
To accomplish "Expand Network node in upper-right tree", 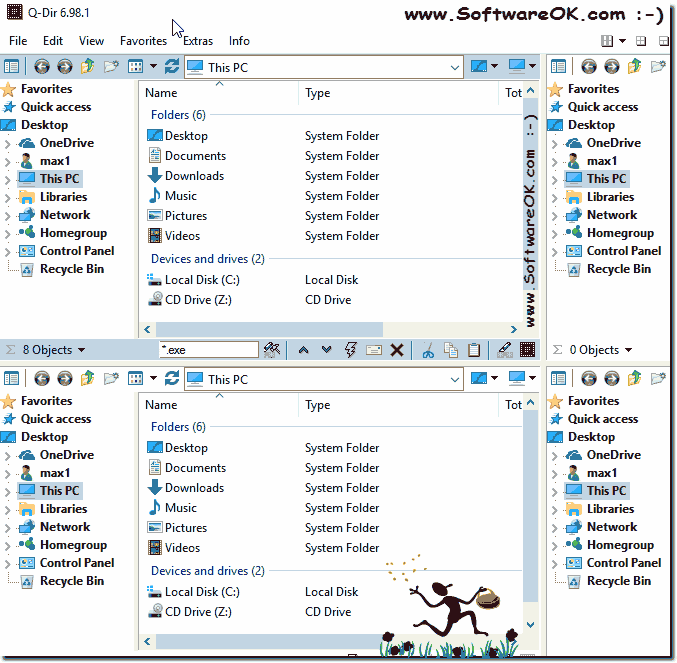I will 554,215.
